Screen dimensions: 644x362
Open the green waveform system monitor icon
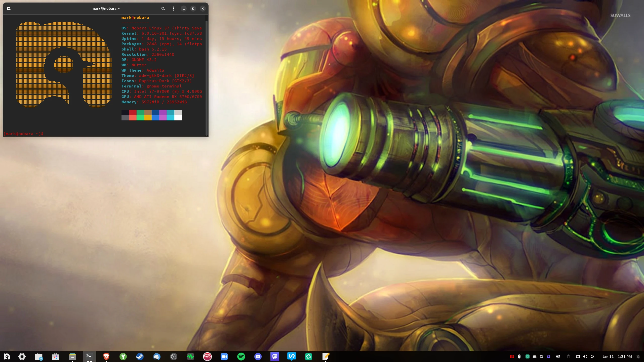(x=190, y=356)
